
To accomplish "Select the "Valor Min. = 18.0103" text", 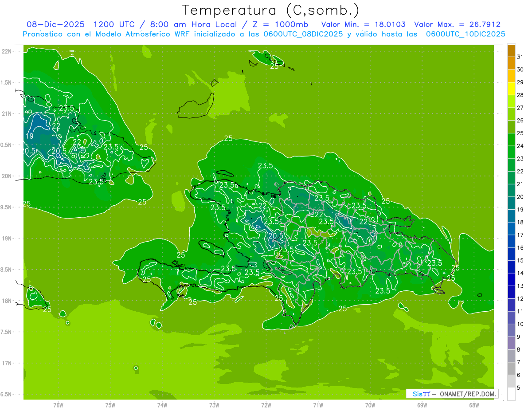I will pyautogui.click(x=363, y=24).
